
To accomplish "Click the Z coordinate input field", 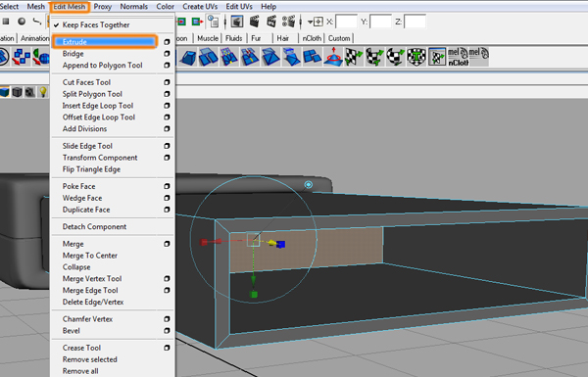I will (415, 22).
